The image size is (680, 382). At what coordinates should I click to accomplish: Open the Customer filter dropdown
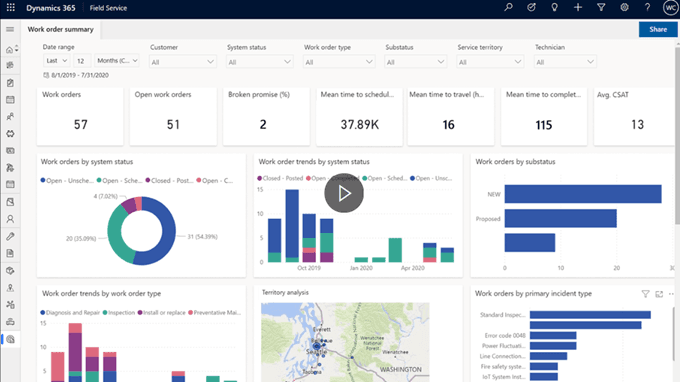183,62
